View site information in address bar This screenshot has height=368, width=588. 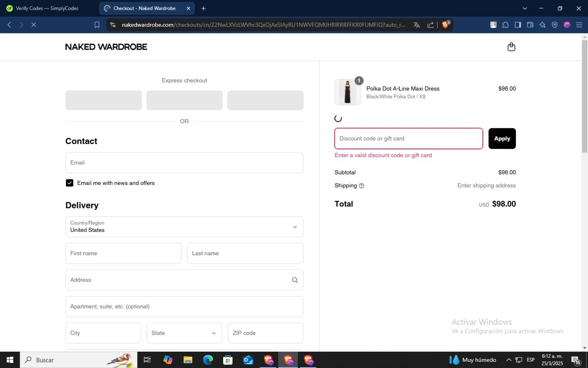[113, 25]
